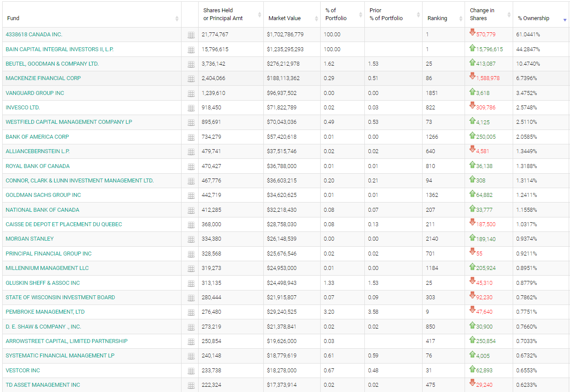Image resolution: width=570 pixels, height=392 pixels.
Task: Open BANK OF AMERICA CORP link
Action: (37, 137)
